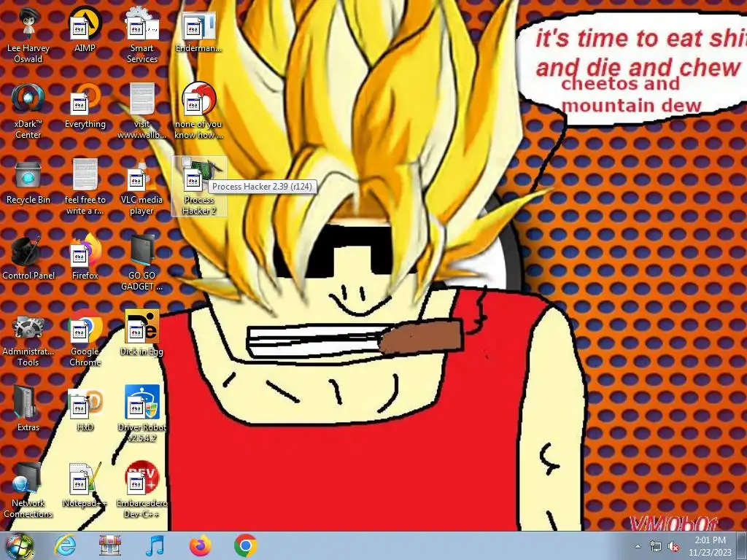Open the GO GO GADGET icon
The width and height of the screenshot is (747, 560).
[x=142, y=262]
